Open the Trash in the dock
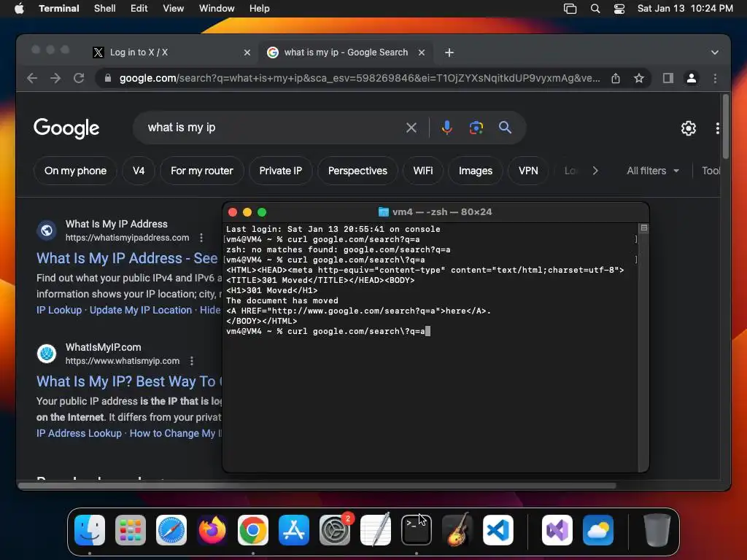This screenshot has width=747, height=560. (657, 530)
